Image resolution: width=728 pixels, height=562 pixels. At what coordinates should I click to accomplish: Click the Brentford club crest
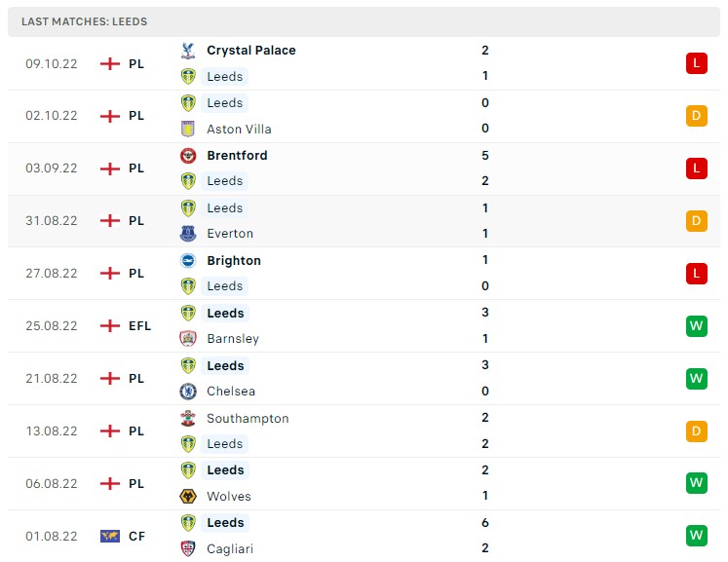coord(188,156)
